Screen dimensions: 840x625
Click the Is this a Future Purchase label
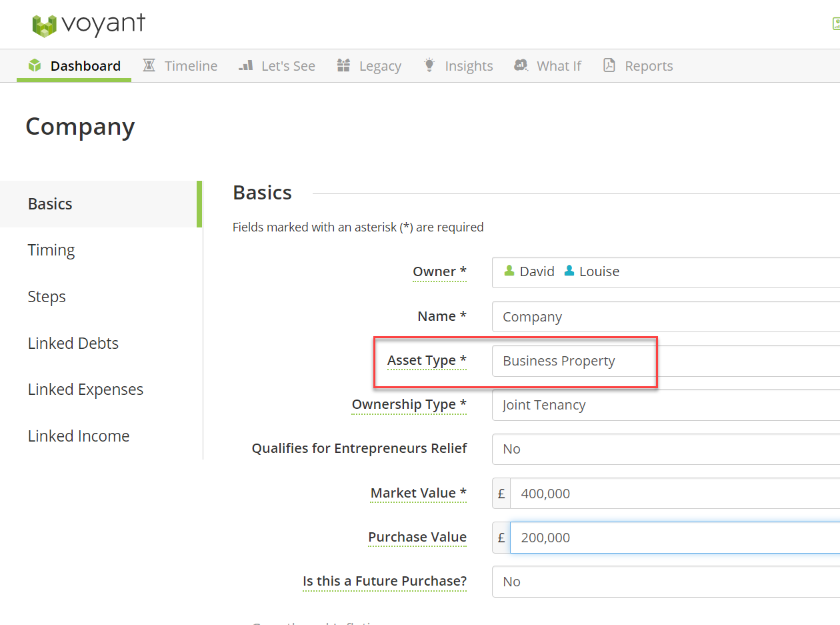385,582
